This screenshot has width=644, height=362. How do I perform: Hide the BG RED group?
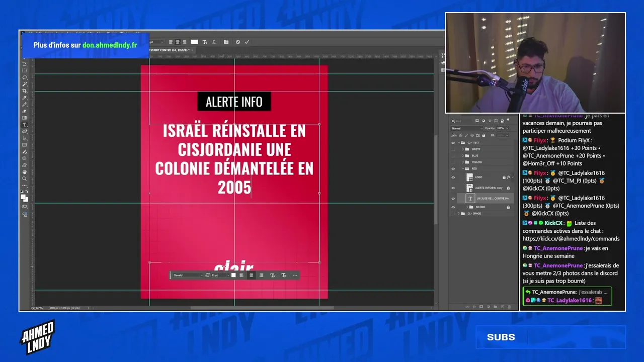(x=453, y=207)
